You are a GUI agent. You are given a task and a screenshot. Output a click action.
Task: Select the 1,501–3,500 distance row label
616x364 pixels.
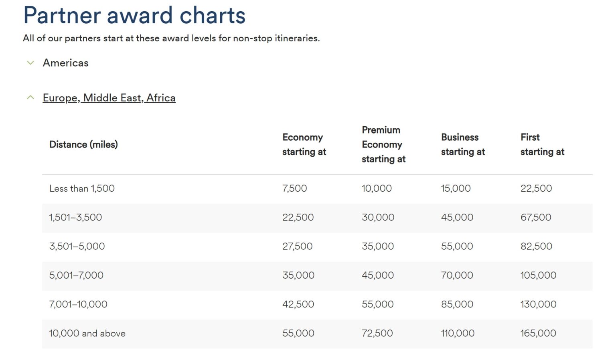[75, 217]
